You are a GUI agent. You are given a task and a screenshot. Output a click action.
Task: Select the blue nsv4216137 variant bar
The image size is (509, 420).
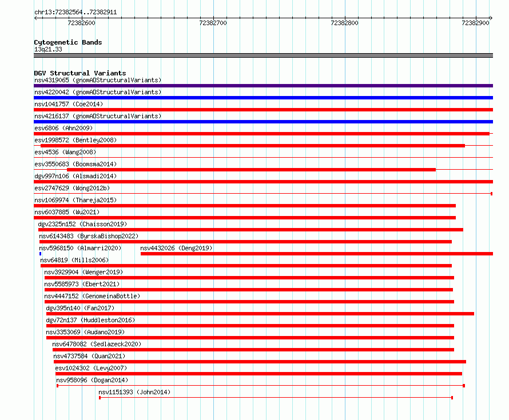[263, 122]
